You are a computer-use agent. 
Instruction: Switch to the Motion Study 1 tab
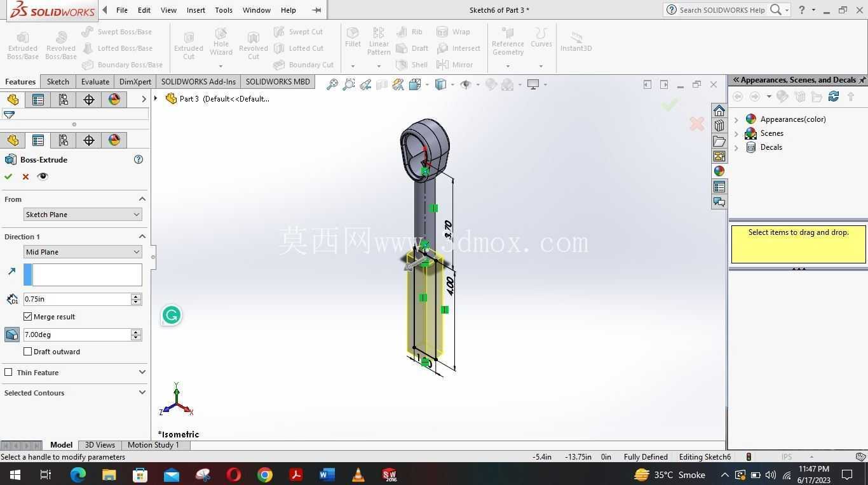pos(154,445)
